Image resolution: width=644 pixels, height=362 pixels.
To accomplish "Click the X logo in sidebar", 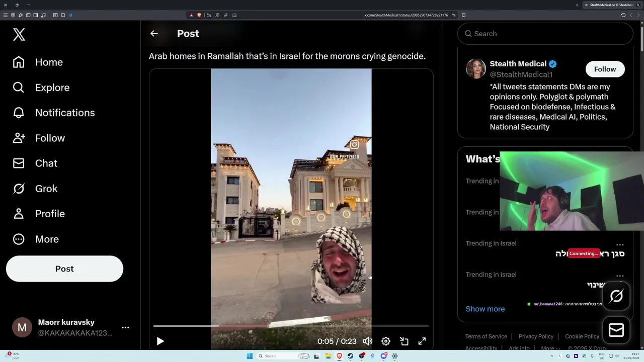I will click(x=19, y=34).
